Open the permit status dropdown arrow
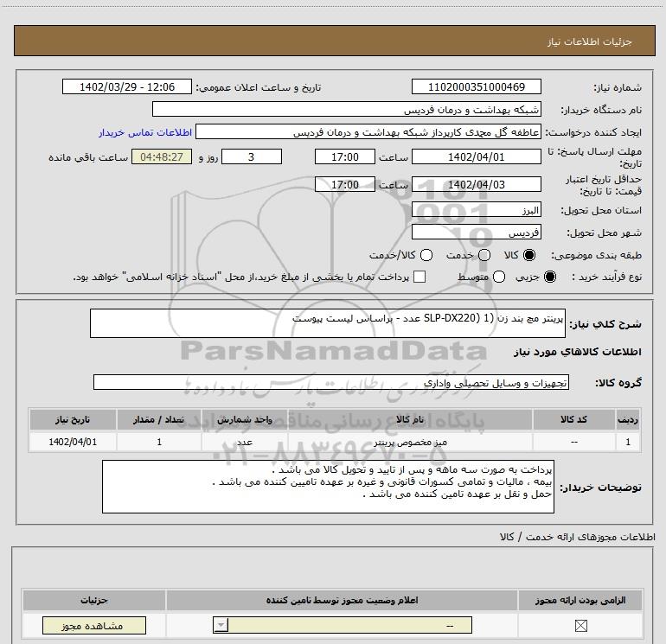This screenshot has width=666, height=644. tap(221, 625)
